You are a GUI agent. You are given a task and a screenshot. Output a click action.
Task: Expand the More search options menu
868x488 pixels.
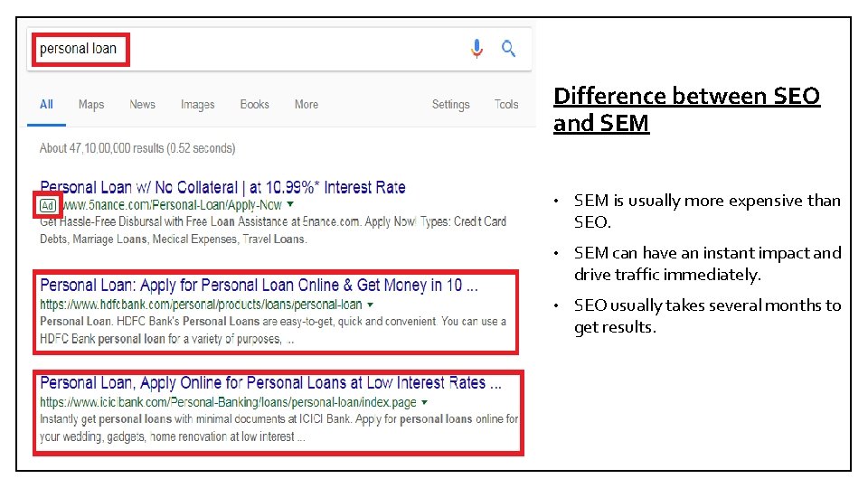pos(307,104)
